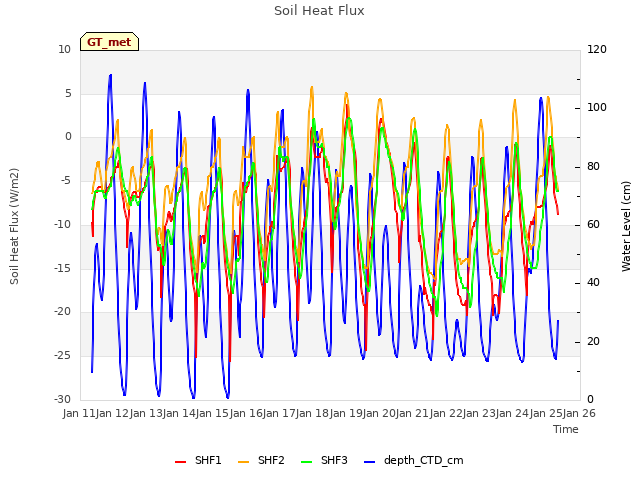The width and height of the screenshot is (640, 480).
Task: Click the 120 right axis tick label
Action: pos(597,50)
